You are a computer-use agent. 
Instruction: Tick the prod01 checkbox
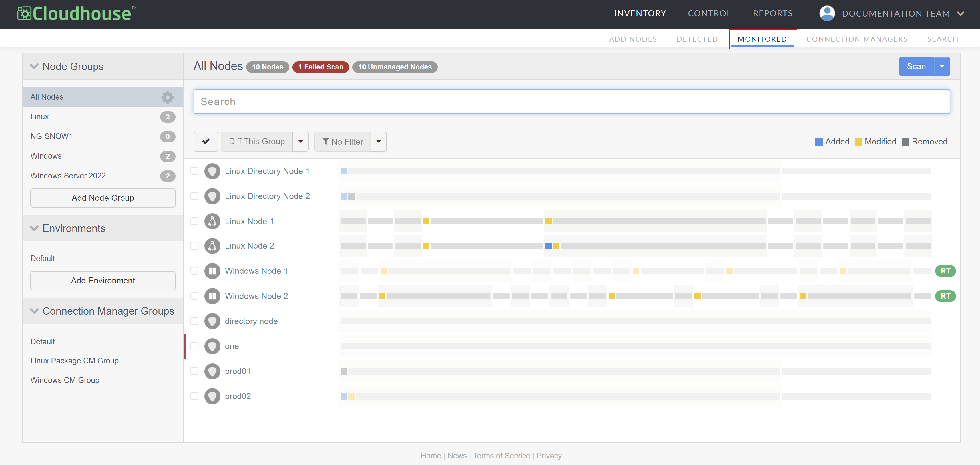pos(194,371)
